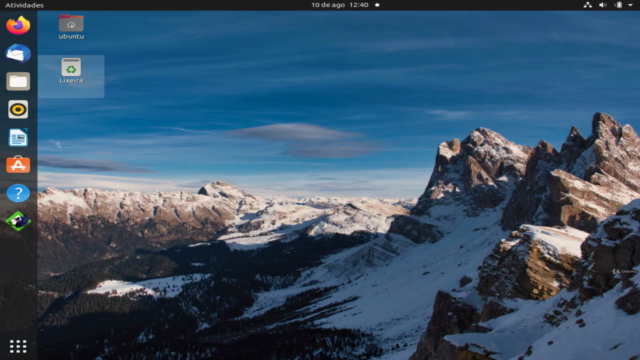Open LibreOffice Writer from the dock
640x360 pixels.
(x=18, y=137)
